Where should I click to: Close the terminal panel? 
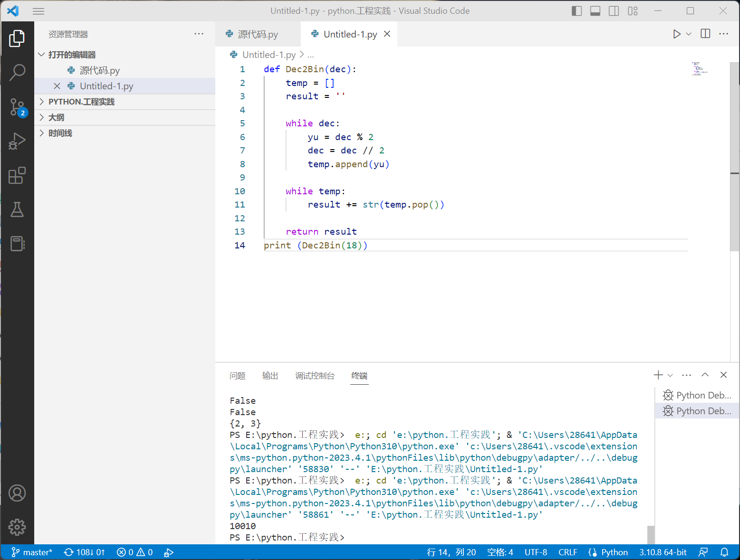click(724, 375)
